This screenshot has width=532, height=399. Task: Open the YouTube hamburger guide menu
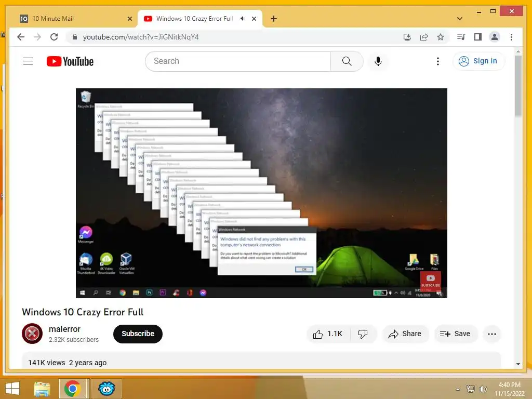[x=28, y=61]
